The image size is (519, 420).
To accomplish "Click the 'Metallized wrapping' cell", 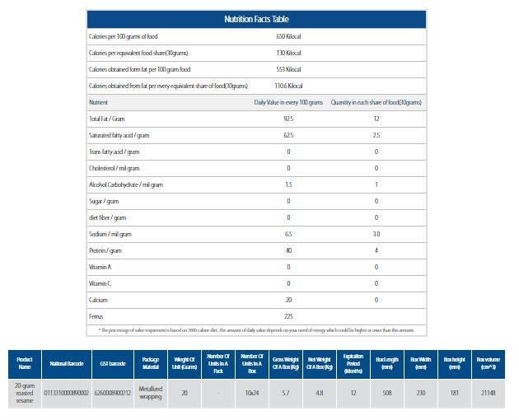I will (151, 394).
